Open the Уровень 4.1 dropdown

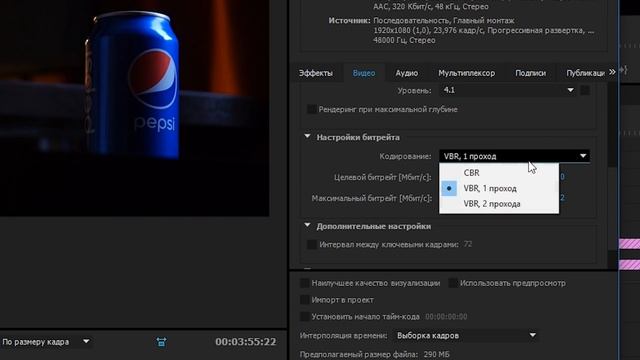[508, 90]
